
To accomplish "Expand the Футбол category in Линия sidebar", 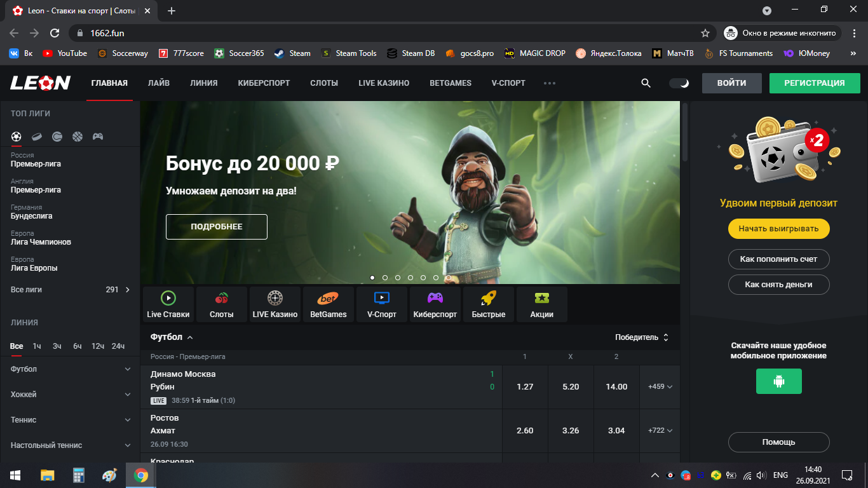I will click(x=70, y=369).
